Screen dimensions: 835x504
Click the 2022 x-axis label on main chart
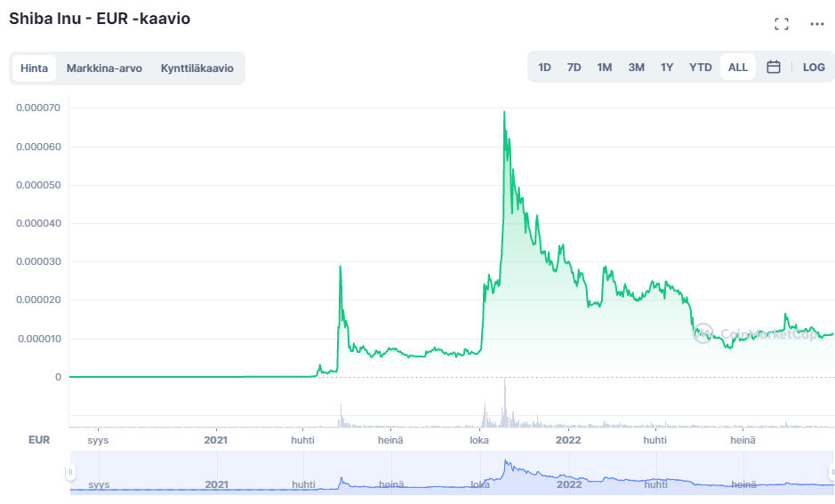[x=568, y=440]
